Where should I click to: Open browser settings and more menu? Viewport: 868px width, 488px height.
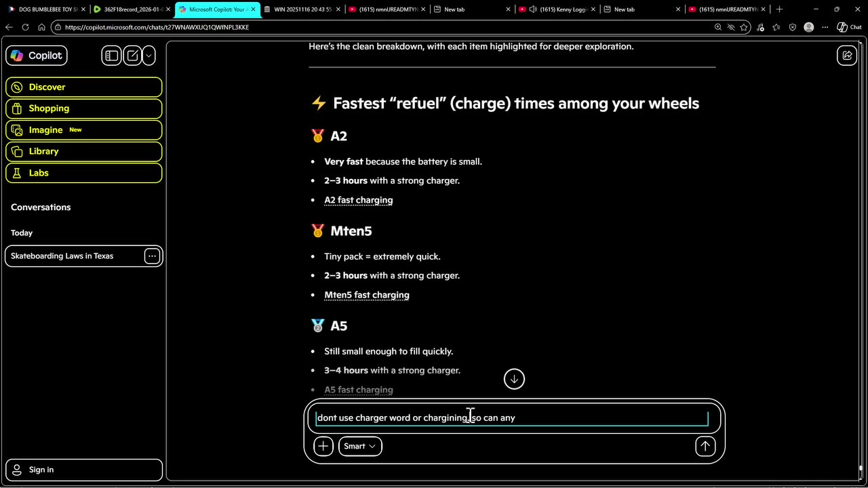(x=825, y=27)
